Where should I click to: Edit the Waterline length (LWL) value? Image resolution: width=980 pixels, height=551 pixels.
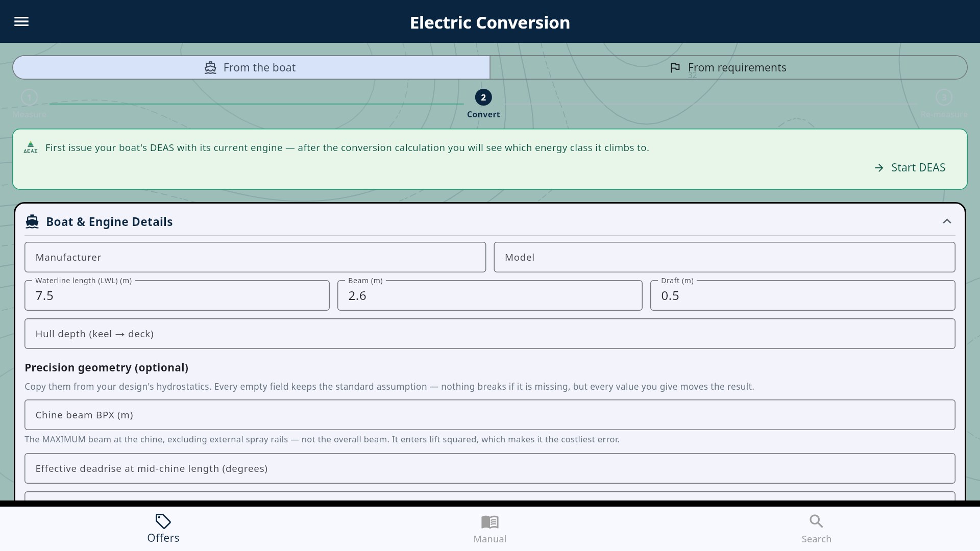pos(177,295)
